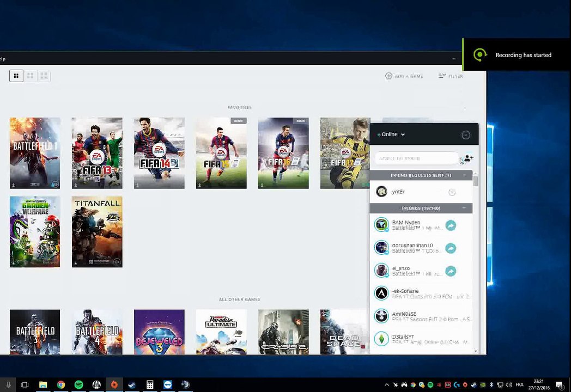Select the Burnout Paradise Ultimate tile
This screenshot has width=571, height=392.
[x=221, y=332]
